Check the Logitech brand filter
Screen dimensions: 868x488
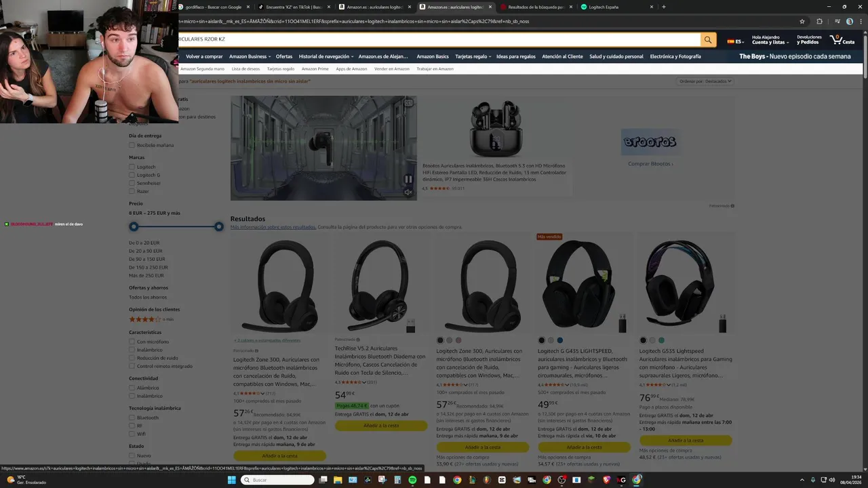tap(132, 167)
